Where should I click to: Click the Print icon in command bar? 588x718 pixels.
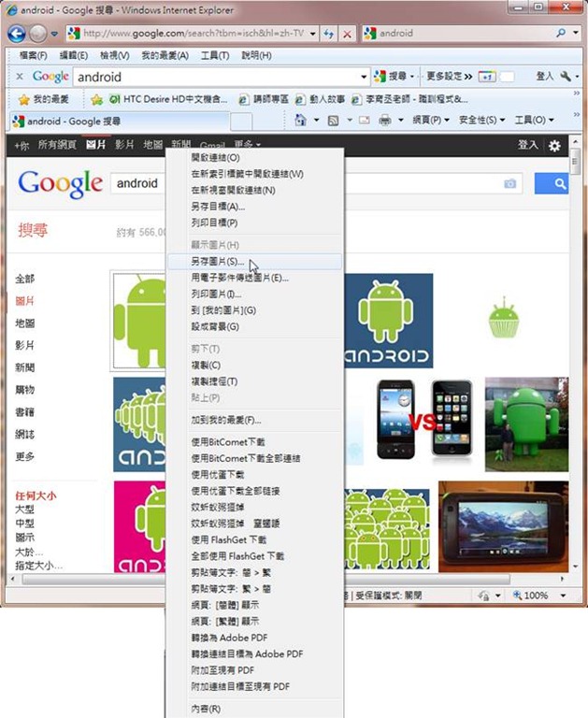pos(385,121)
